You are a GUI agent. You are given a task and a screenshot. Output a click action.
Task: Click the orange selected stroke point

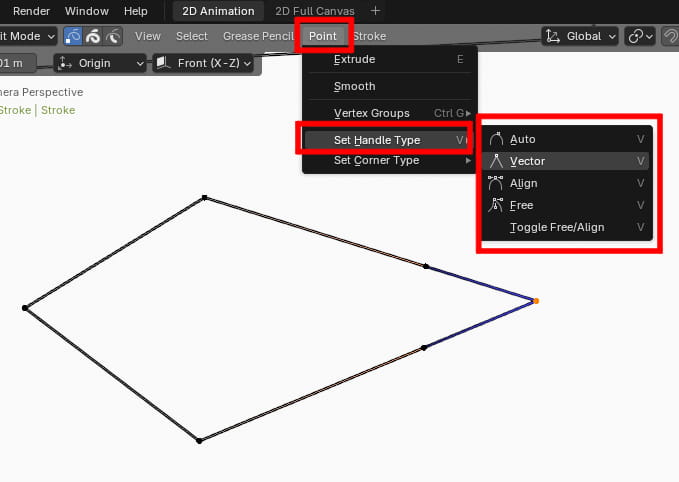[536, 300]
